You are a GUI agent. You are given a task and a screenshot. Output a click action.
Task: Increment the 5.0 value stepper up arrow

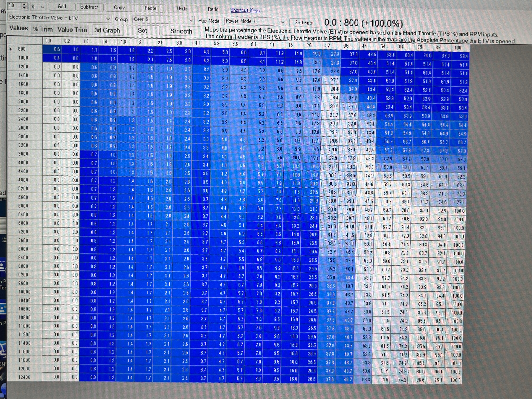point(24,5)
